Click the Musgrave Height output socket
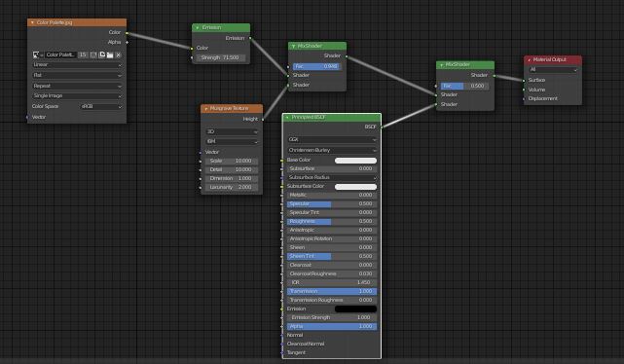624x364 pixels. click(x=263, y=119)
